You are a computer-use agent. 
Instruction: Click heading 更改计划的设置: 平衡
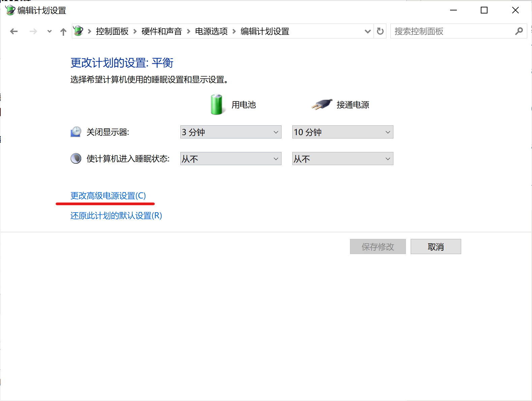pyautogui.click(x=122, y=63)
